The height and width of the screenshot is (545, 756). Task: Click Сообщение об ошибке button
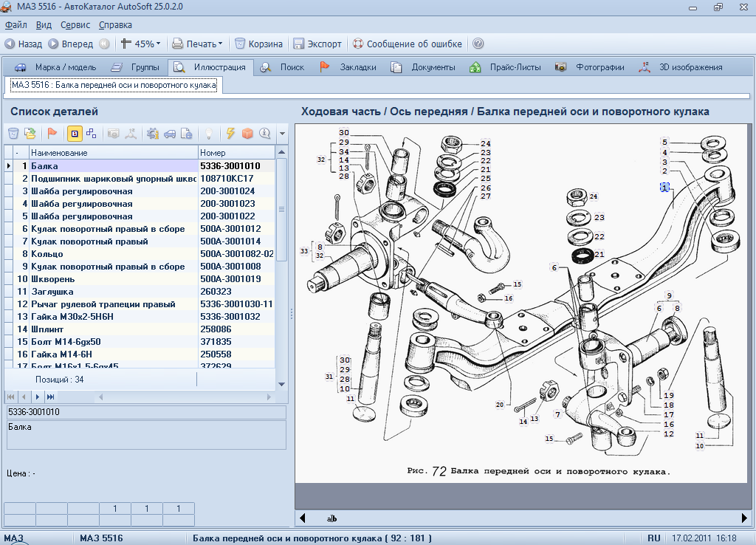point(407,44)
